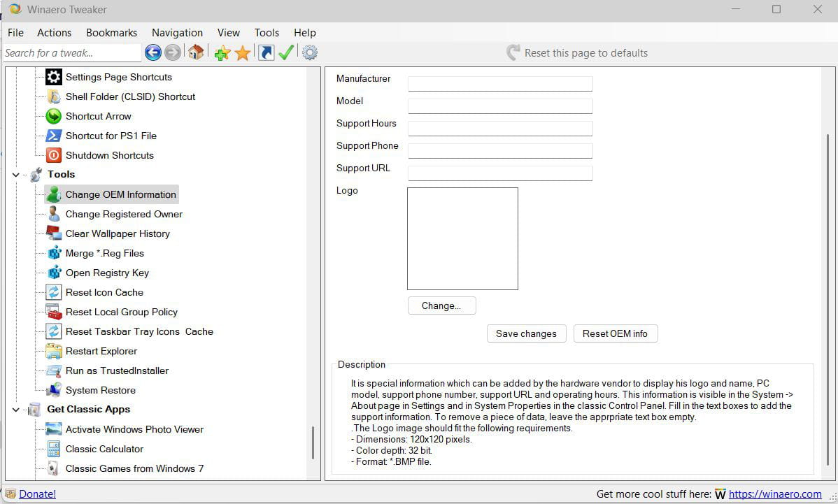Click the red Shutdown Shortcuts icon
Image resolution: width=838 pixels, height=504 pixels.
[x=53, y=155]
